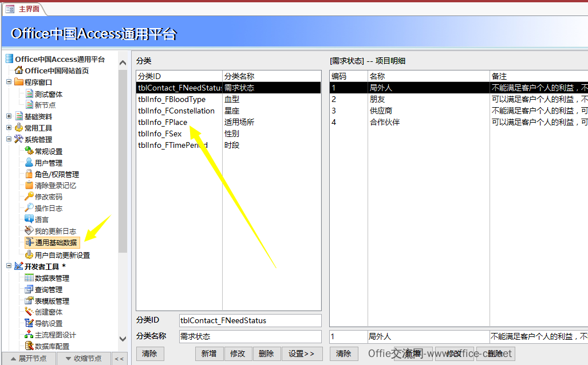Image resolution: width=588 pixels, height=365 pixels.
Task: Click 清除登录记忆 icon
Action: coord(29,185)
